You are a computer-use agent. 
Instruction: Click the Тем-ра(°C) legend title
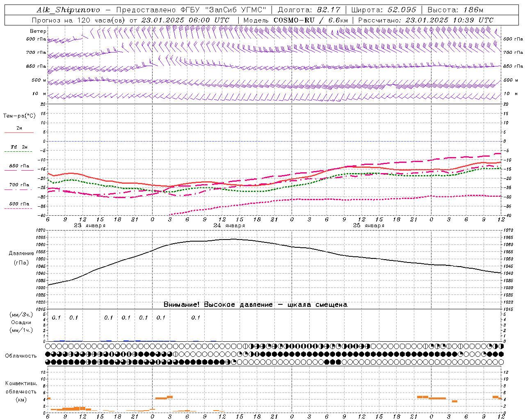click(19, 116)
